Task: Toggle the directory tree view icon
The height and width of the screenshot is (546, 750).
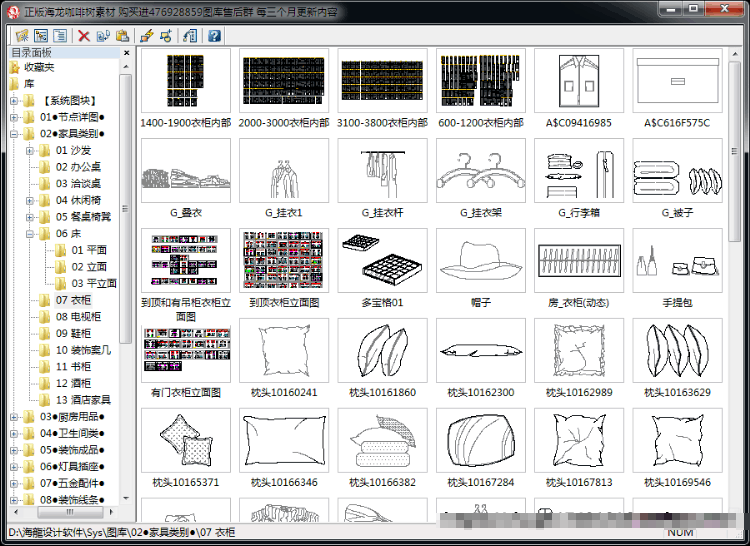Action: click(41, 35)
